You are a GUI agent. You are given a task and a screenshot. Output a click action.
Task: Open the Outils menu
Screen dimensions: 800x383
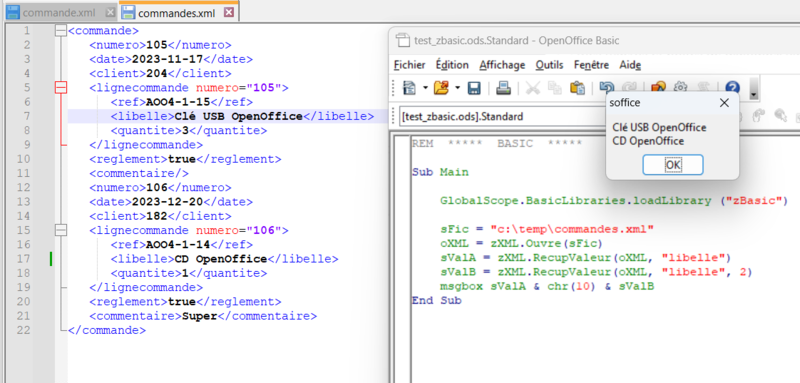click(x=549, y=65)
